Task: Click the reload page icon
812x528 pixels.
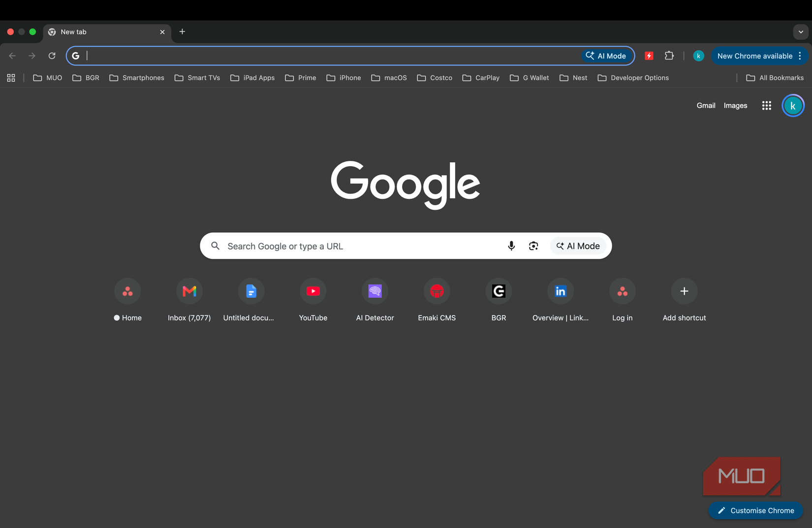Action: (x=52, y=56)
